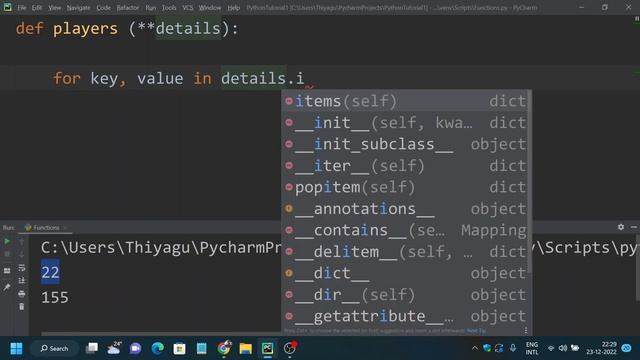Viewport: 640px width, 360px height.
Task: Switch to PyCharm taskbar icon
Action: pyautogui.click(x=268, y=348)
